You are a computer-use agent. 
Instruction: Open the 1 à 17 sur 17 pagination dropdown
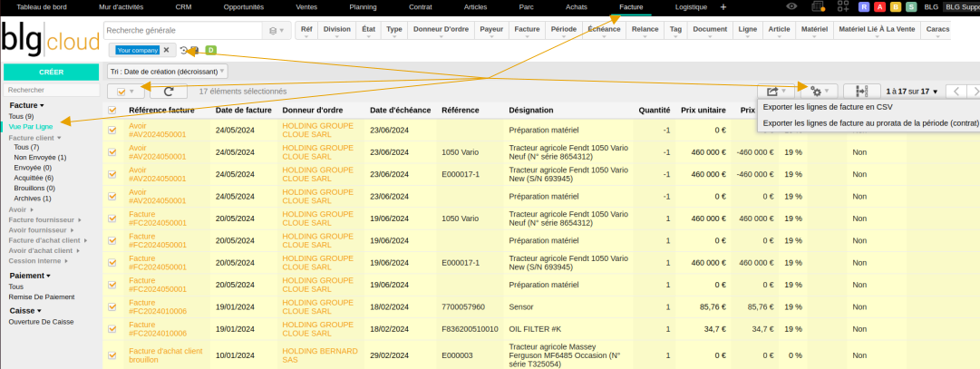coord(912,92)
